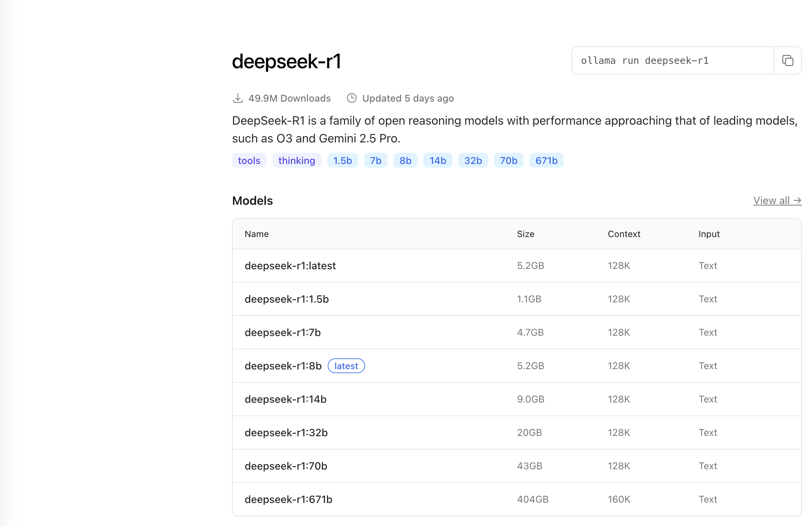Click Text input in the 32b row

pos(708,433)
